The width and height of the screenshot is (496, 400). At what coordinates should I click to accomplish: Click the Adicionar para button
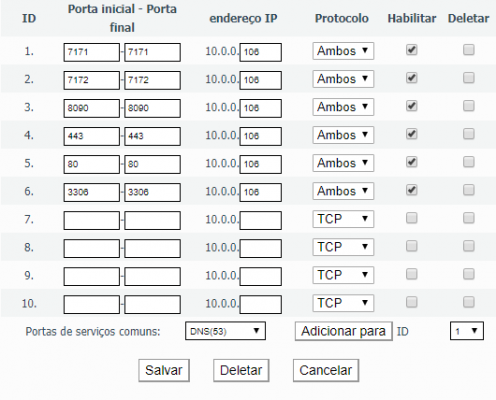[344, 331]
